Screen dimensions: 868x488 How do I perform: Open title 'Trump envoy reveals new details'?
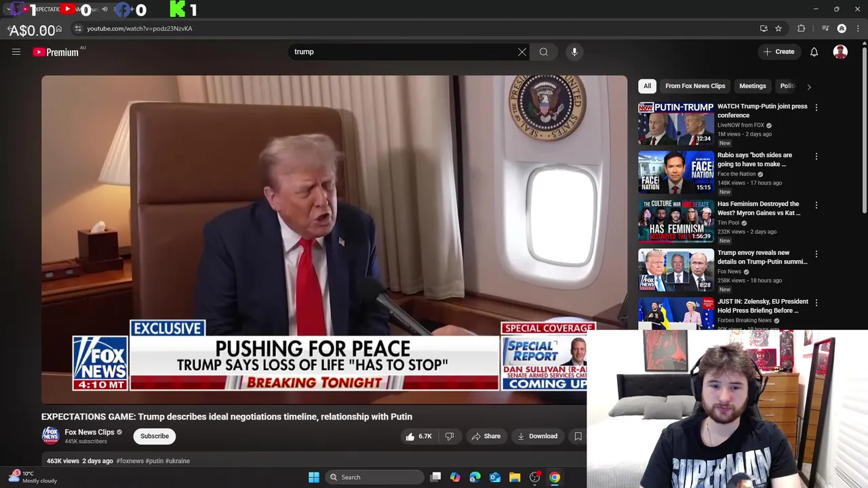click(762, 257)
